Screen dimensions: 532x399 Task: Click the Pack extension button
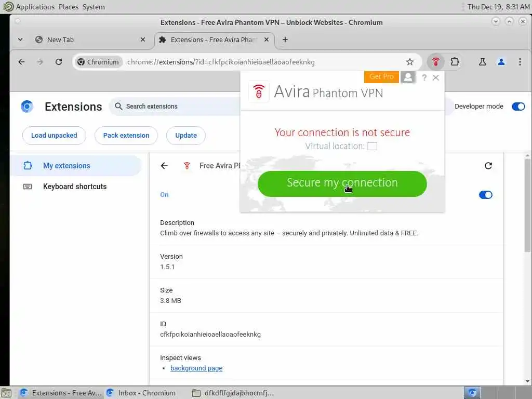coord(126,136)
